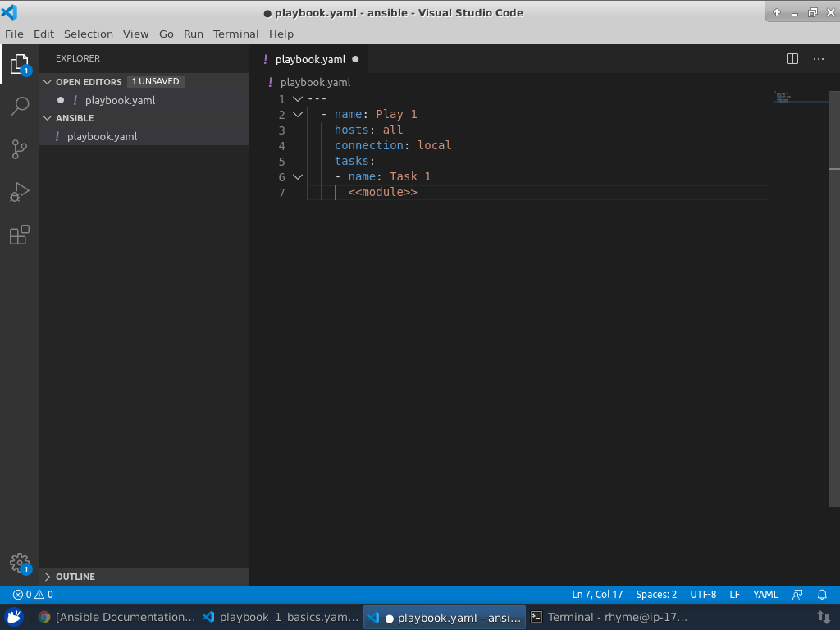Screen dimensions: 840x630
Task: Collapse the ANSIBLE folder section
Action: 48,118
